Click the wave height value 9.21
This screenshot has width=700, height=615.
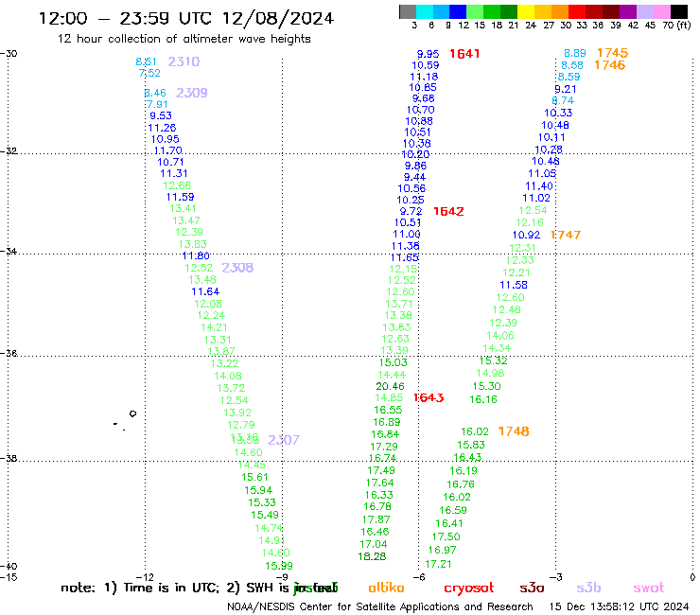pyautogui.click(x=566, y=89)
